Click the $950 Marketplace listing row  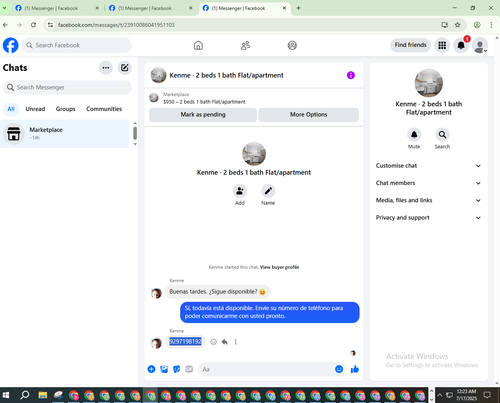254,98
